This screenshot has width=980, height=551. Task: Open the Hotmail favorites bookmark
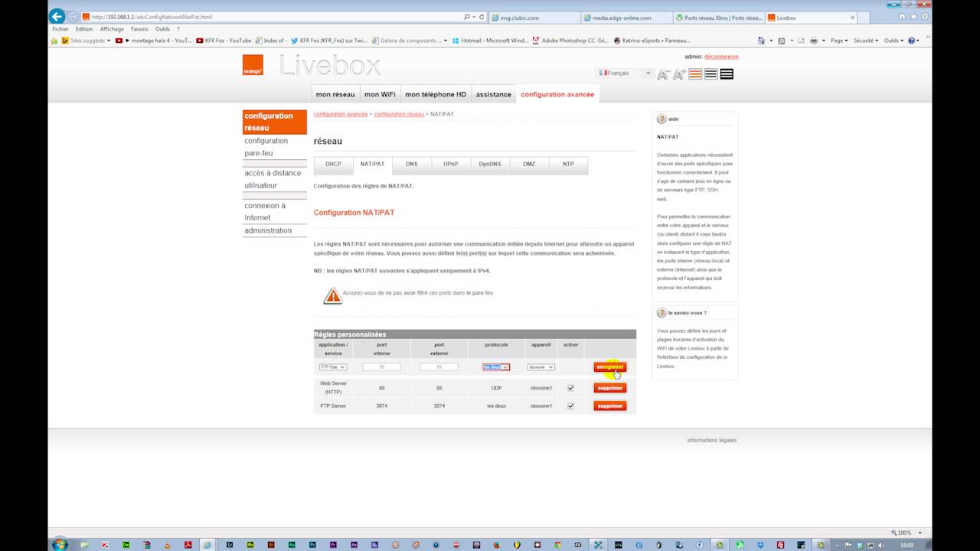[489, 41]
